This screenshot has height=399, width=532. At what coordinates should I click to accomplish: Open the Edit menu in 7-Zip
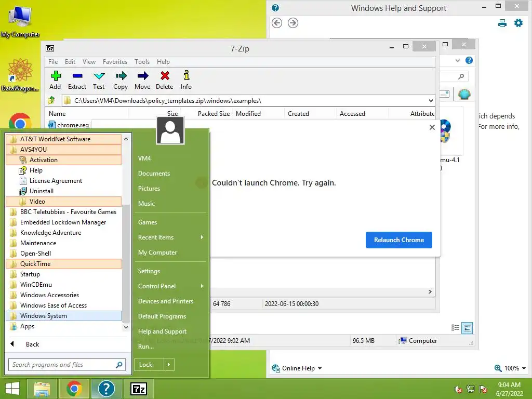click(70, 62)
